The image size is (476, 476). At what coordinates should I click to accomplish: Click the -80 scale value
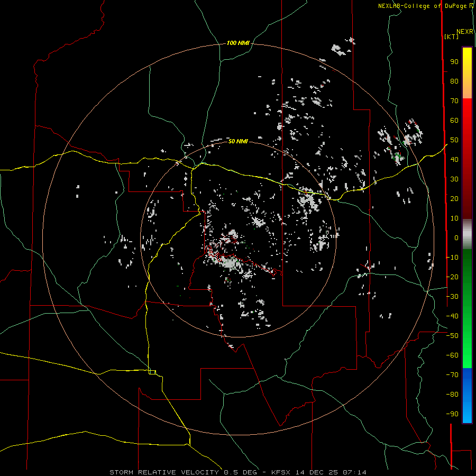tap(452, 395)
